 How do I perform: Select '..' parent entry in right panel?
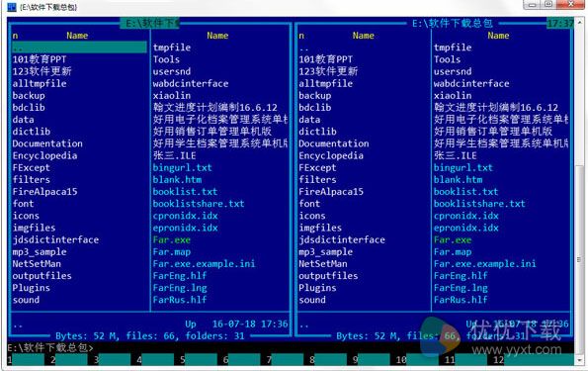click(304, 47)
